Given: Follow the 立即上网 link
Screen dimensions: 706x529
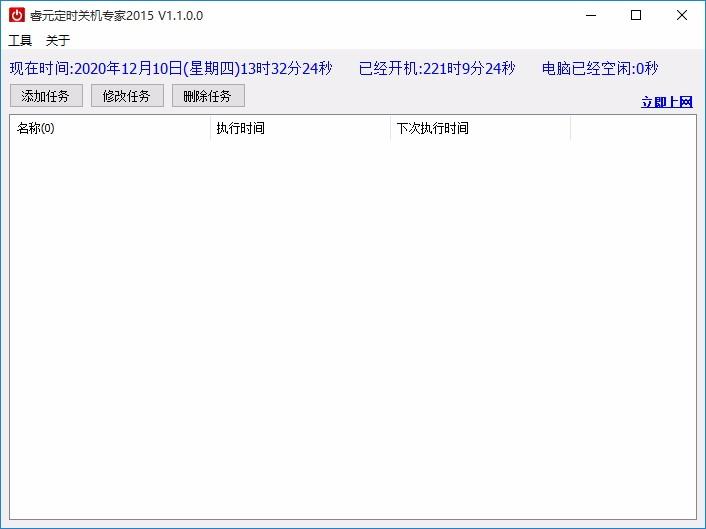Looking at the screenshot, I should tap(666, 102).
